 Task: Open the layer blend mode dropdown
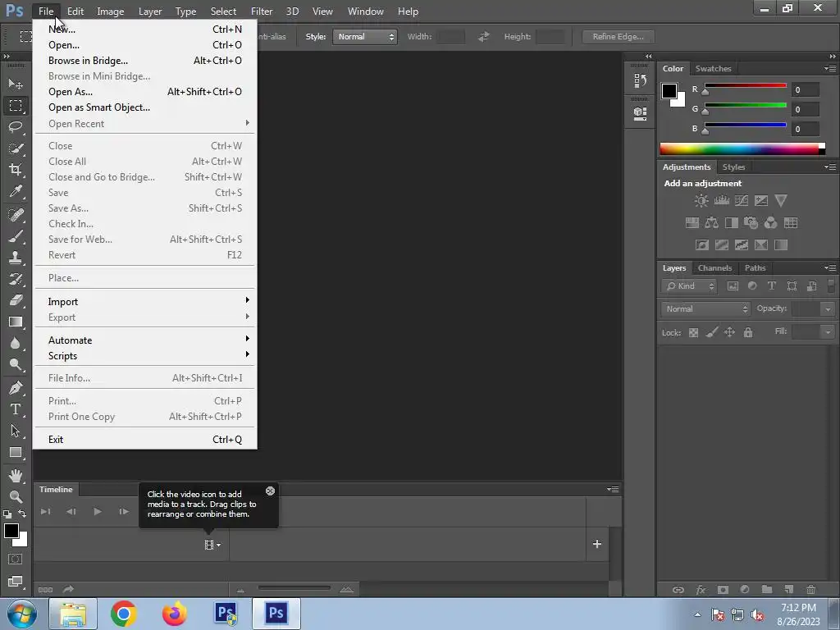(705, 309)
